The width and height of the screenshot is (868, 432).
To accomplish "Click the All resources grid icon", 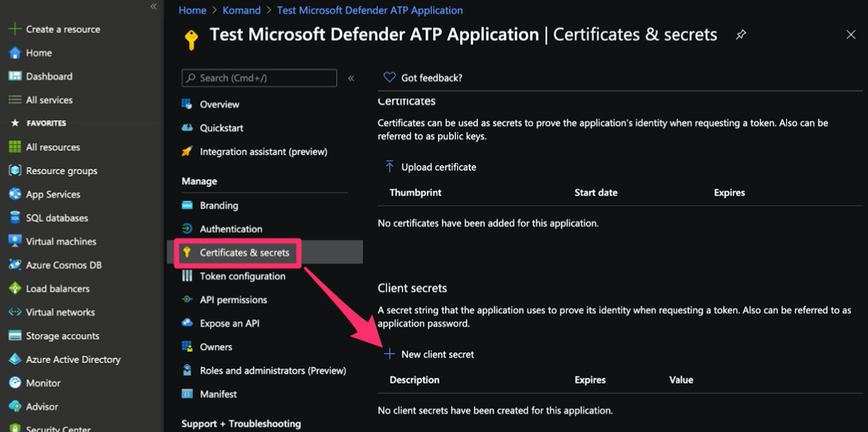I will point(15,147).
